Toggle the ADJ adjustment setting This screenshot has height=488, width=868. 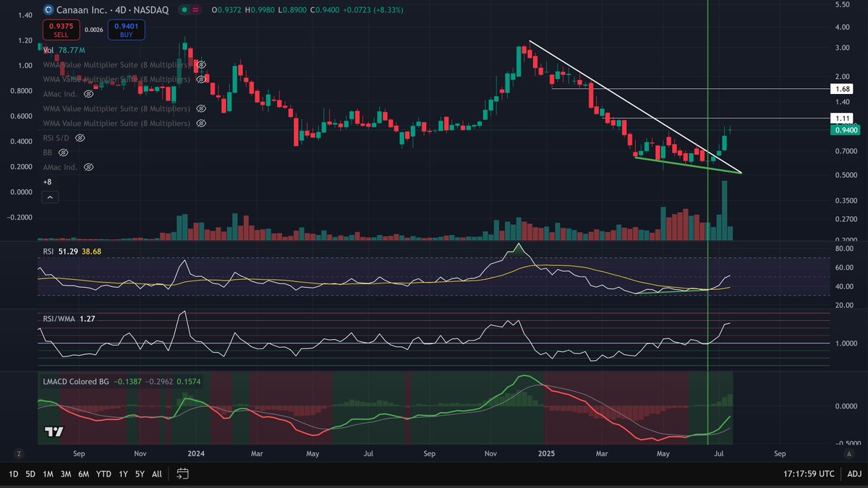coord(854,474)
